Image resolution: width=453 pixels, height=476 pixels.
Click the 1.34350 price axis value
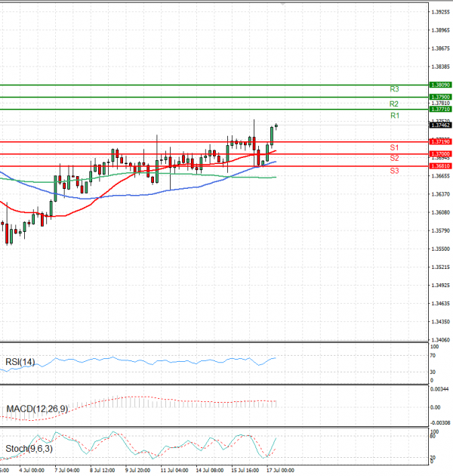[441, 322]
